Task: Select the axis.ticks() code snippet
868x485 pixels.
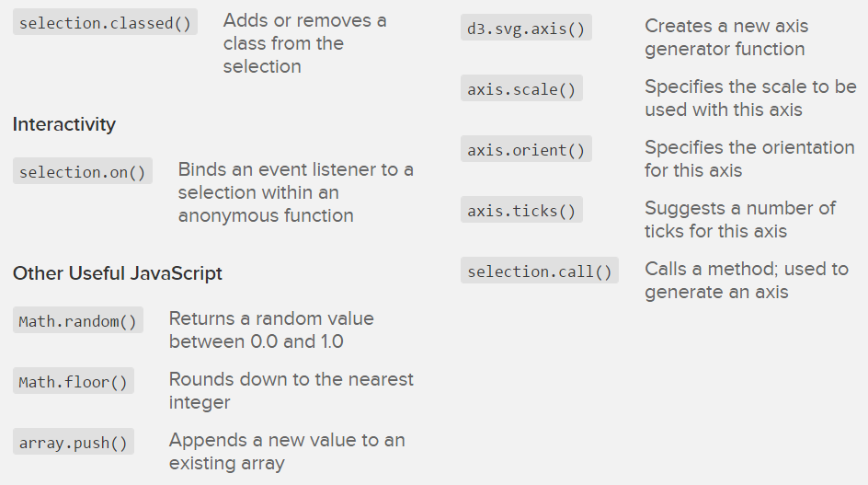Action: pyautogui.click(x=520, y=211)
